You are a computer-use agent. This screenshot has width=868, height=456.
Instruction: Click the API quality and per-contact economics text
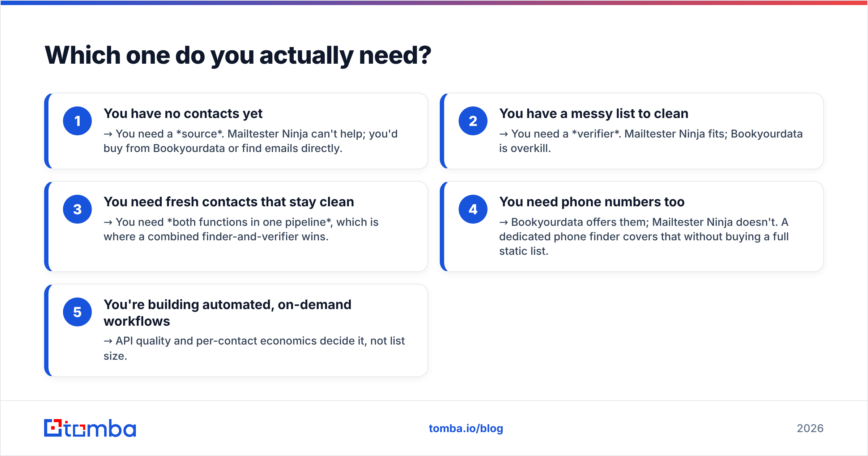[x=254, y=348]
